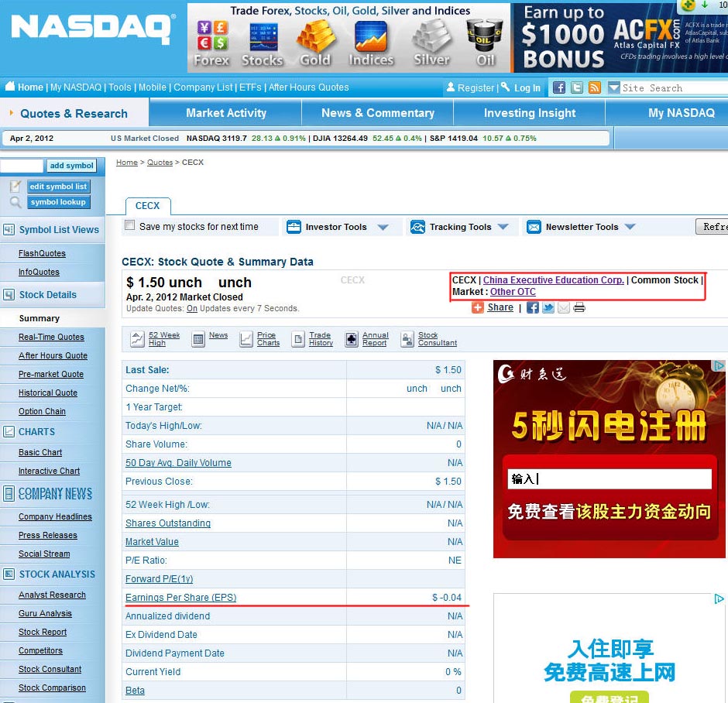
Task: Click the Register person icon
Action: [451, 87]
